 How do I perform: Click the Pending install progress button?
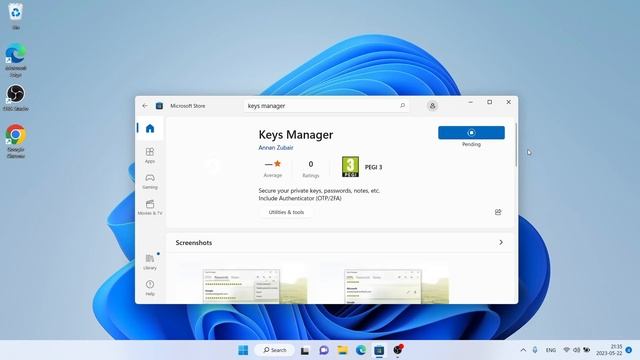tap(471, 133)
